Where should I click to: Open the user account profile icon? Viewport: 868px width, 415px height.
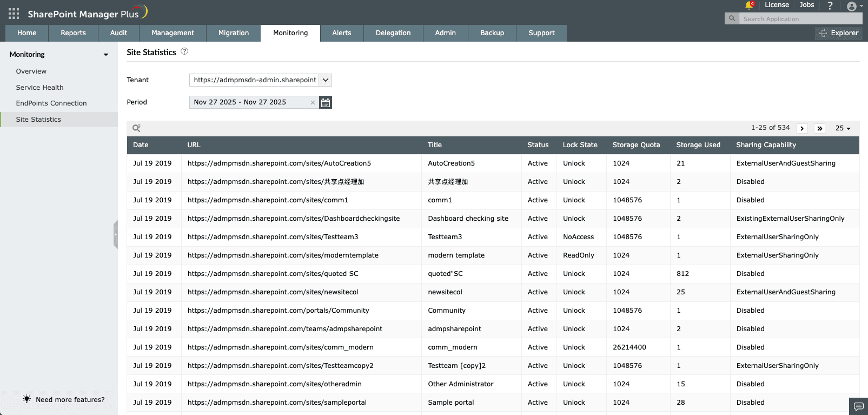852,6
